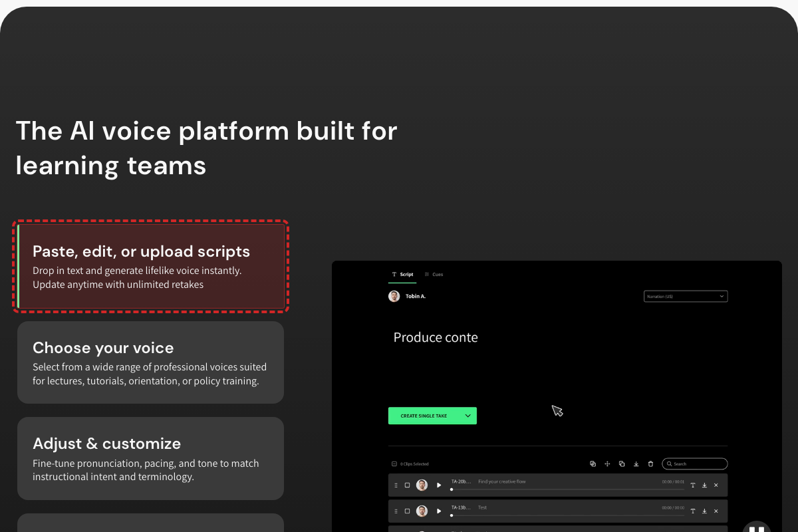
Task: Select the Choose your voice card
Action: [x=150, y=362]
